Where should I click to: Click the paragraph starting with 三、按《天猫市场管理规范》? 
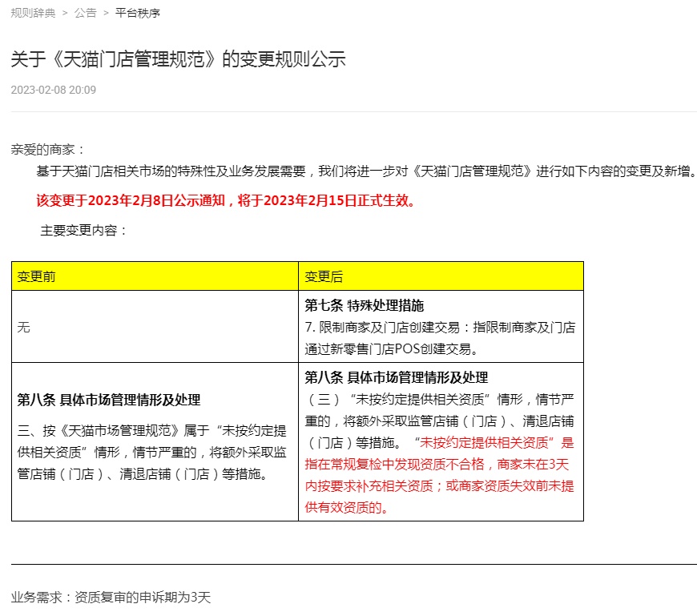pos(152,452)
